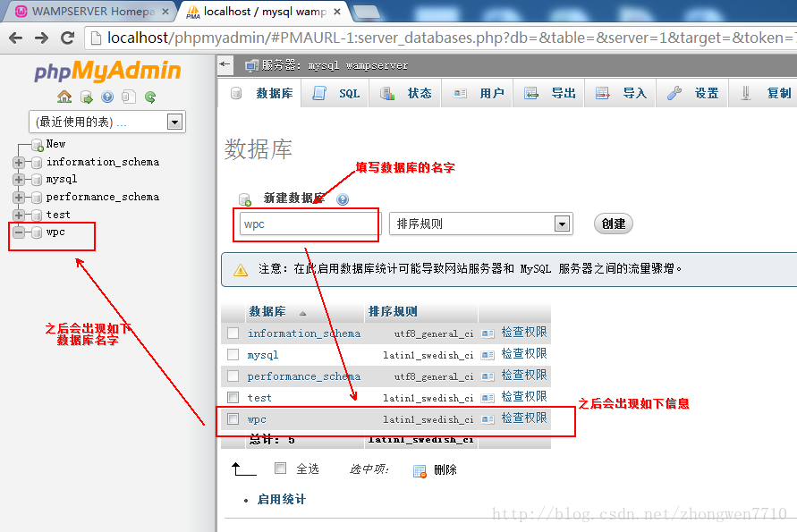
Task: Click delete (删除) link
Action: pos(445,470)
